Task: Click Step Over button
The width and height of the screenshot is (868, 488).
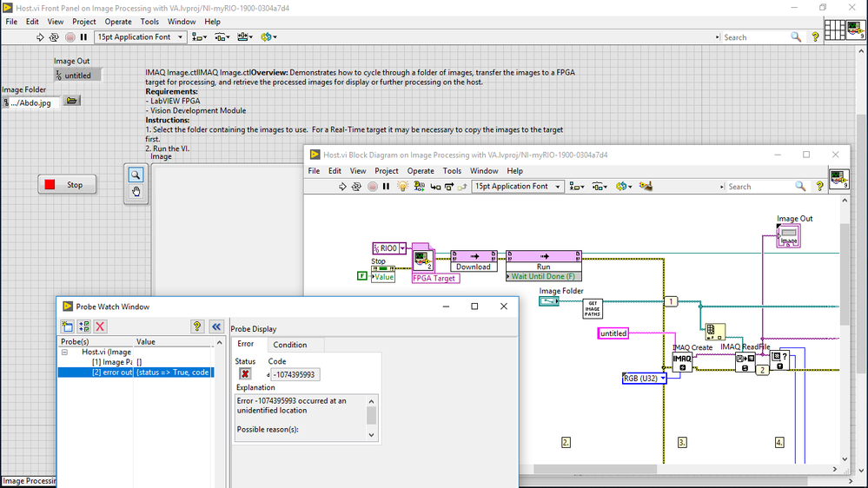Action: (x=449, y=187)
